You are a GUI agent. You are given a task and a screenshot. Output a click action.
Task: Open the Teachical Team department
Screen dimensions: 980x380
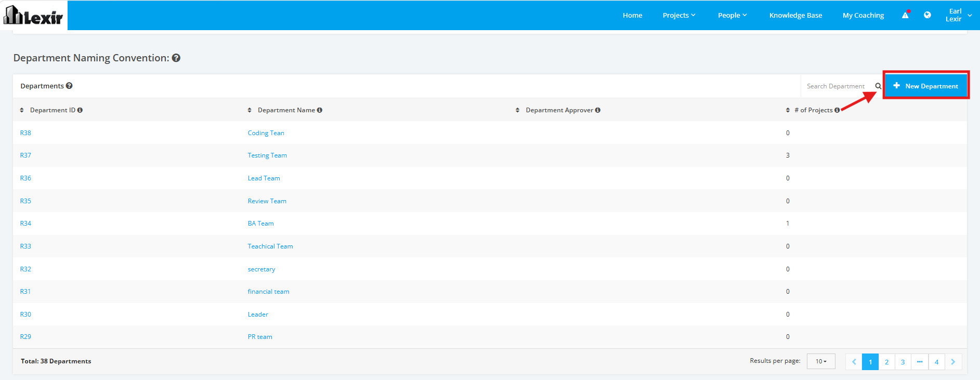270,246
